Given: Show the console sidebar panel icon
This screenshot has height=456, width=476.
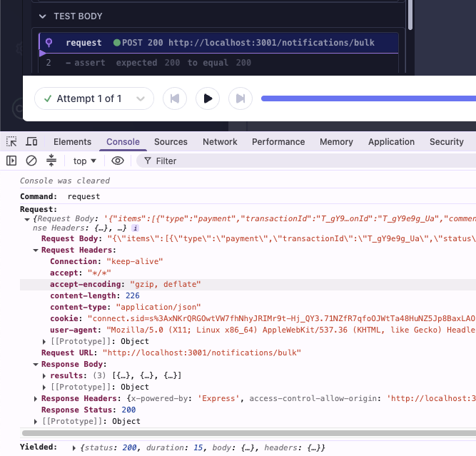Looking at the screenshot, I should pos(11,161).
